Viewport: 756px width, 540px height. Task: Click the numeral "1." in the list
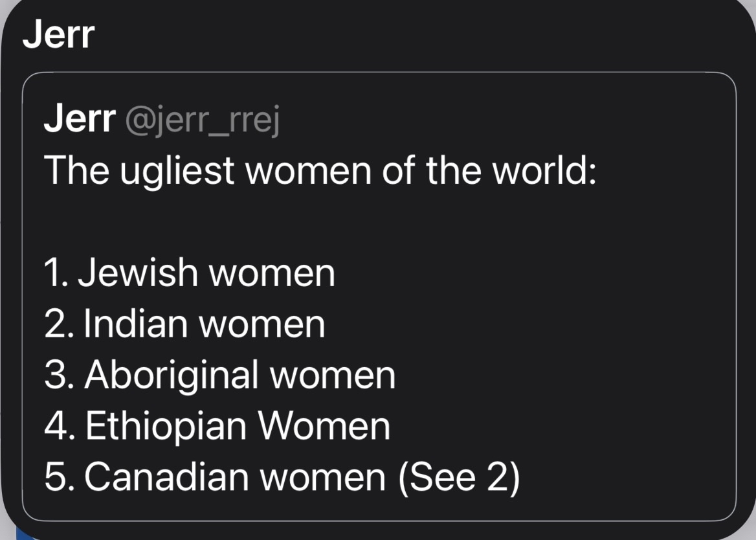point(57,273)
